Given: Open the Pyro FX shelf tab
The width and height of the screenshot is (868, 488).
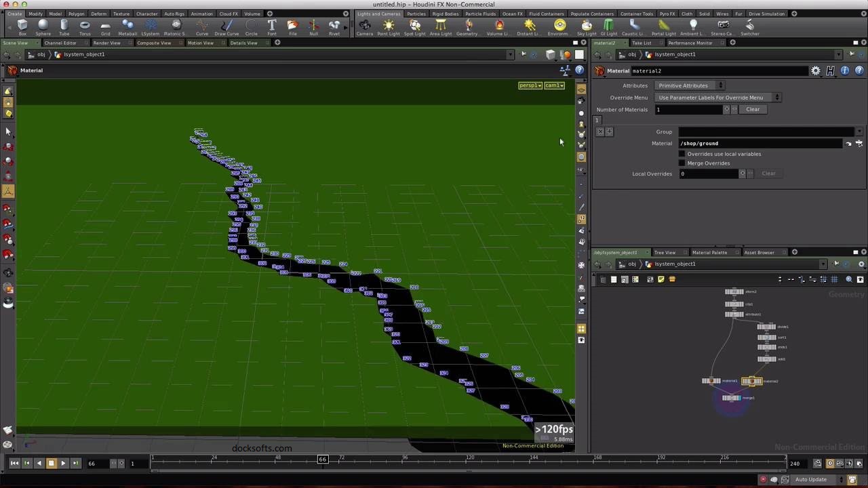Looking at the screenshot, I should coord(667,14).
